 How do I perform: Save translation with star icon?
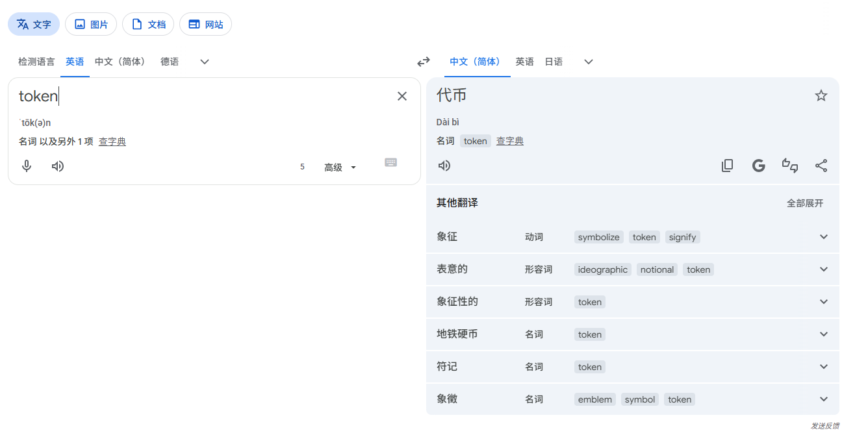(821, 95)
